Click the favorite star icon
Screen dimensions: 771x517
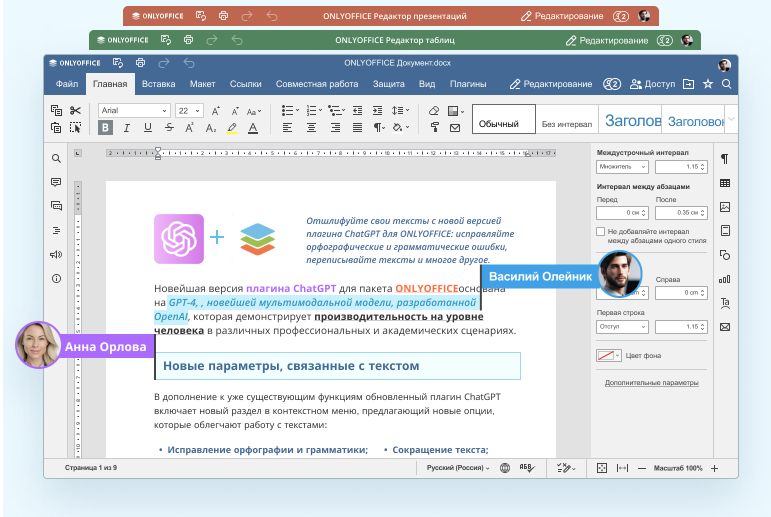(708, 84)
